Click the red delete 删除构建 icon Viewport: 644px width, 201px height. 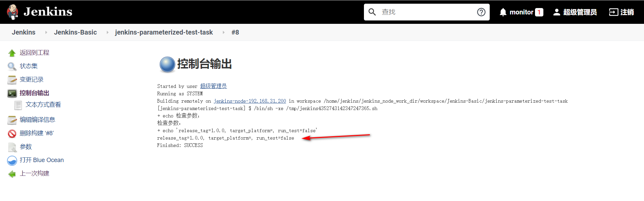point(12,134)
